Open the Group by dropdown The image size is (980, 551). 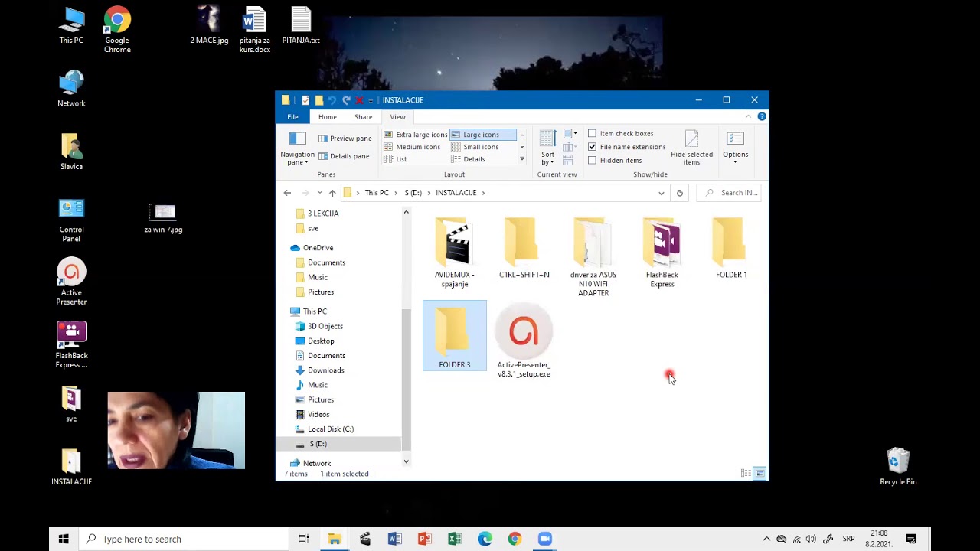(570, 134)
